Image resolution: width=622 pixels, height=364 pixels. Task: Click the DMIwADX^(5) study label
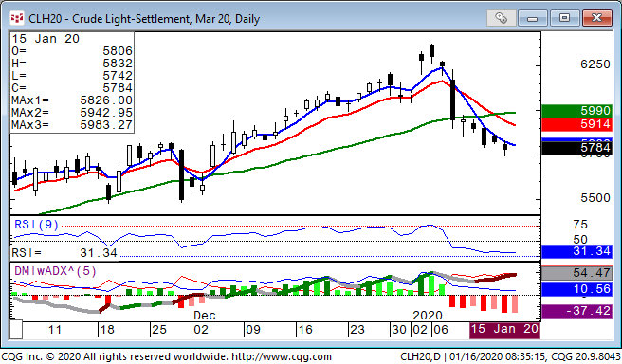pyautogui.click(x=55, y=271)
